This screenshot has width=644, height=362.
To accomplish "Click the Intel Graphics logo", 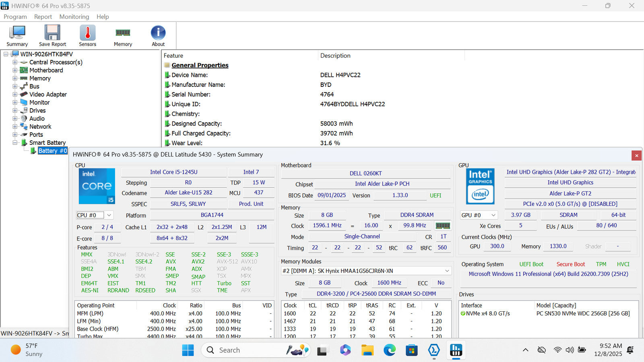I will [480, 186].
